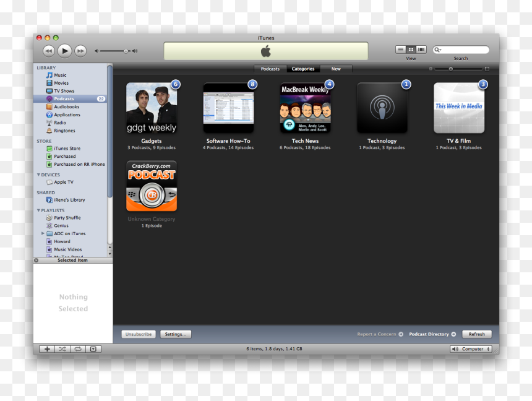Screen dimensions: 532x401
Task: Open the search magnifier options
Action: click(x=438, y=50)
